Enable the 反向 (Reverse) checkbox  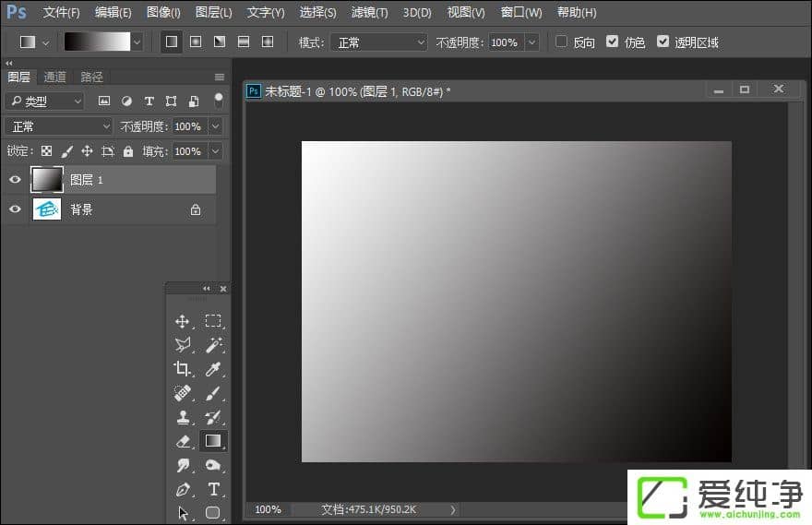click(x=561, y=42)
